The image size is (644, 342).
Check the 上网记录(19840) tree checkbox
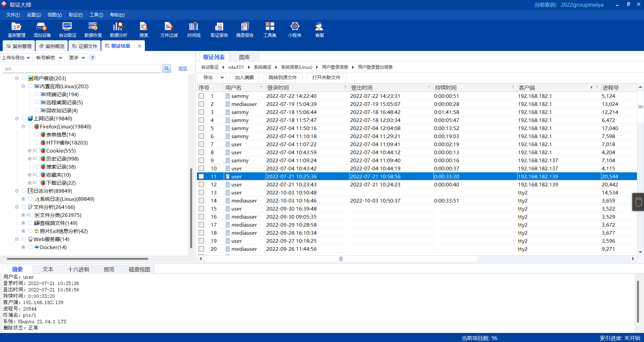tap(24, 118)
